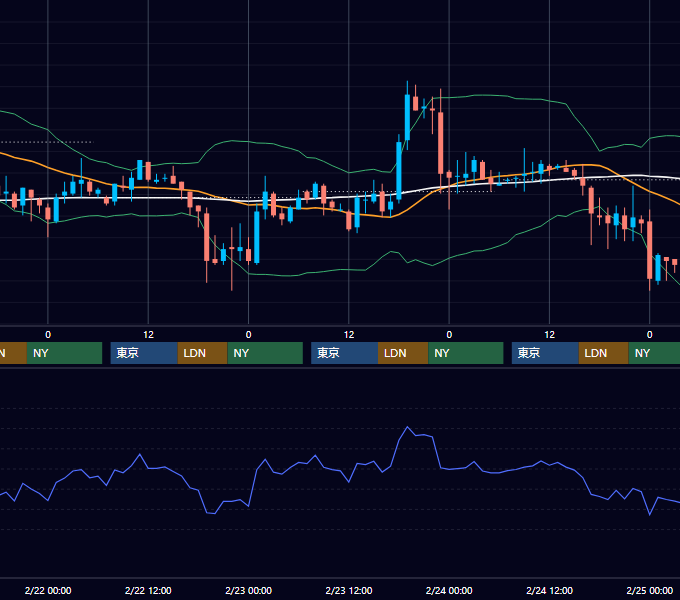Select the NY block crossing 2/25 00:00
The width and height of the screenshot is (680, 600).
coord(654,353)
